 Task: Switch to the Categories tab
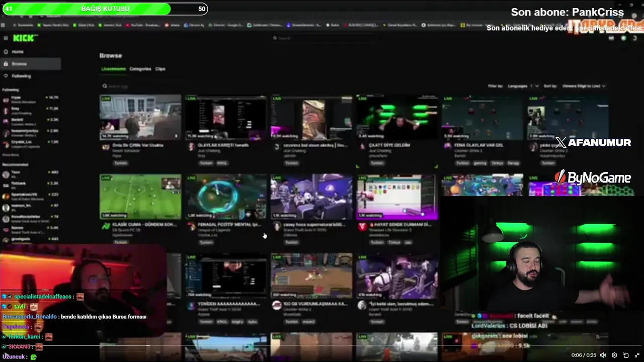tap(140, 69)
